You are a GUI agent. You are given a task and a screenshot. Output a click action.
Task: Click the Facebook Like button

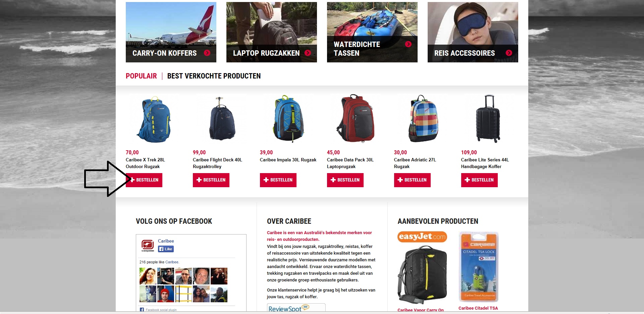coord(166,249)
